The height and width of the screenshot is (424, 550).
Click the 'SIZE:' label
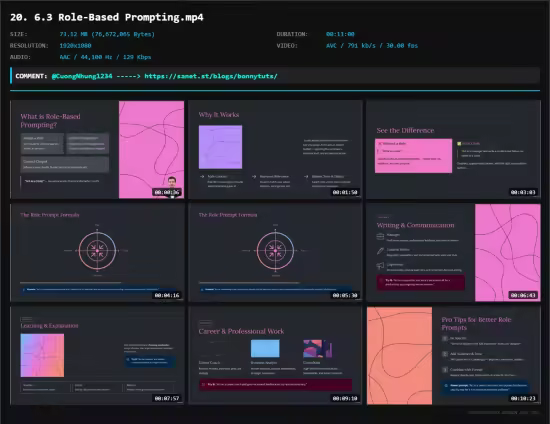pos(19,34)
